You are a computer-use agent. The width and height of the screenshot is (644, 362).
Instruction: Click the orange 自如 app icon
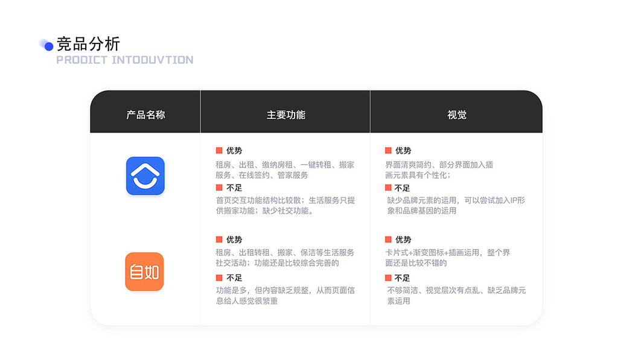(145, 271)
